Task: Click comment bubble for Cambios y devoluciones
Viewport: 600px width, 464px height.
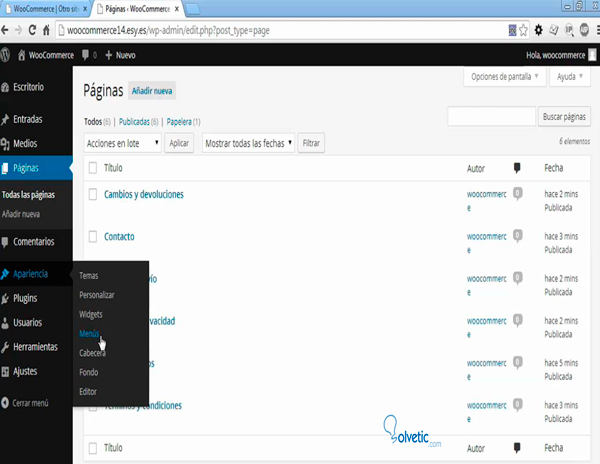Action: (x=517, y=193)
